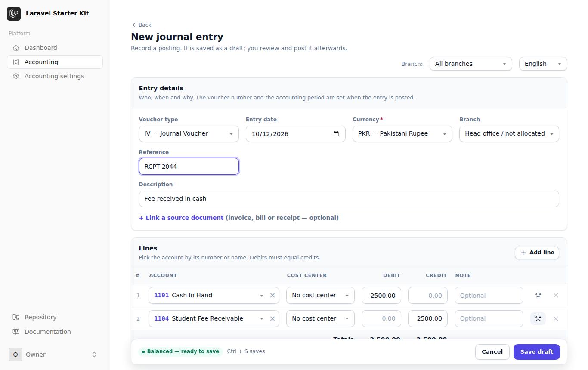Screen dimensions: 588x370
Task: Open the Voucher type dropdown
Action: click(189, 134)
